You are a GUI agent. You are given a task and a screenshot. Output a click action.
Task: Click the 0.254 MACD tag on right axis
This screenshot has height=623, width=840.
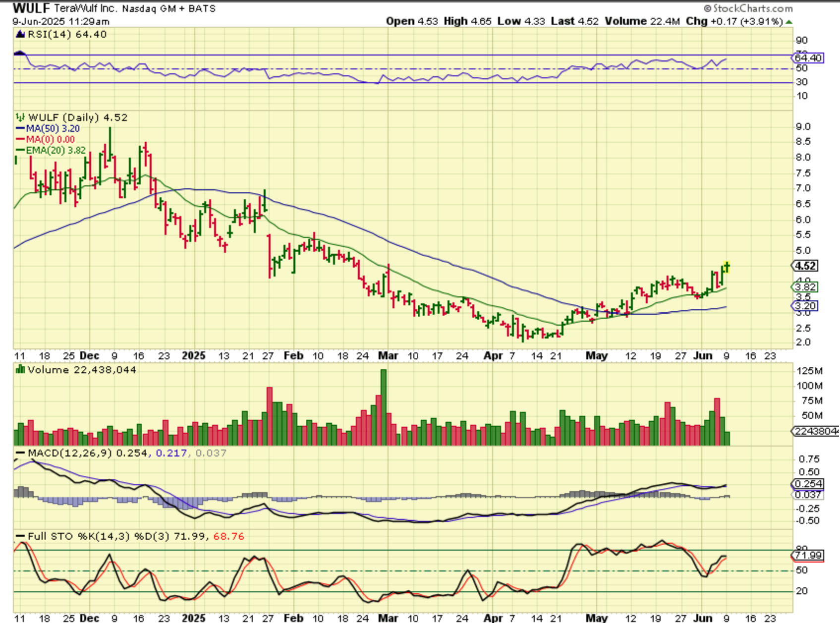[x=808, y=484]
